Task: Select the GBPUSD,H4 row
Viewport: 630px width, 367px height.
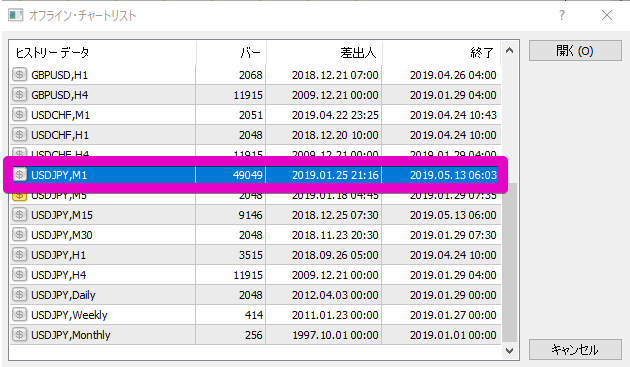Action: click(x=256, y=95)
